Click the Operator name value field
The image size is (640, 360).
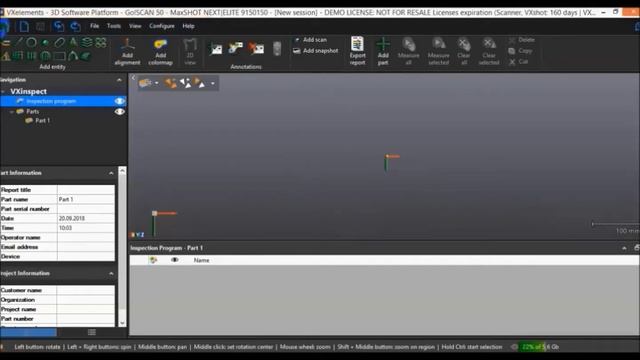coord(86,238)
